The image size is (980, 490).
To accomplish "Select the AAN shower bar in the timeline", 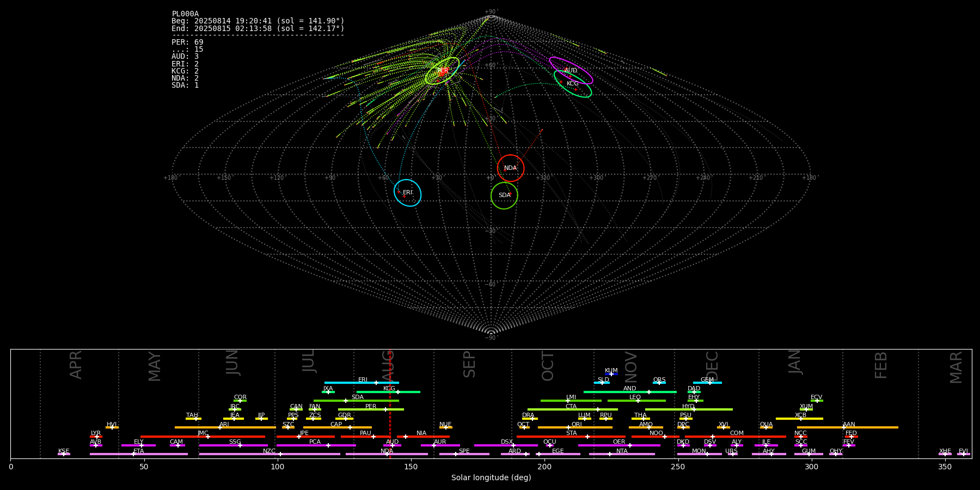I will [848, 427].
